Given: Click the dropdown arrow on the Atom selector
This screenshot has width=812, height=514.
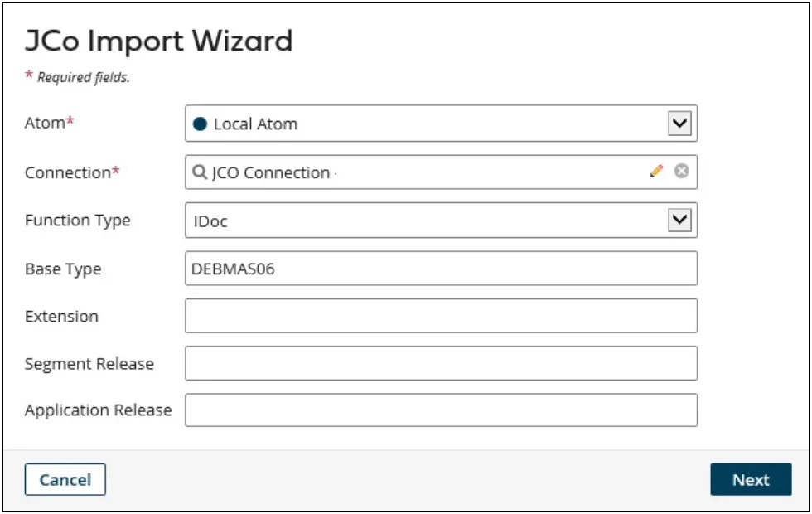Looking at the screenshot, I should click(x=678, y=123).
